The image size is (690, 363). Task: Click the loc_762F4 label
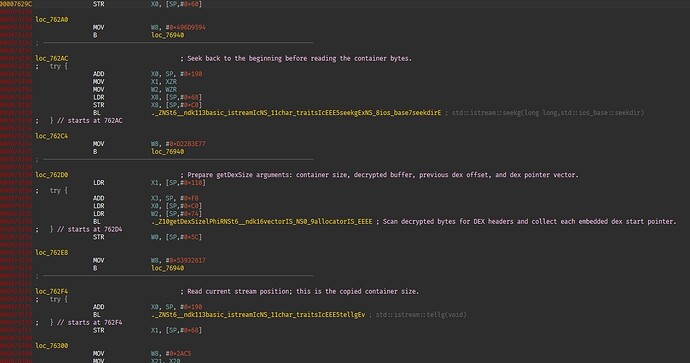pos(51,292)
